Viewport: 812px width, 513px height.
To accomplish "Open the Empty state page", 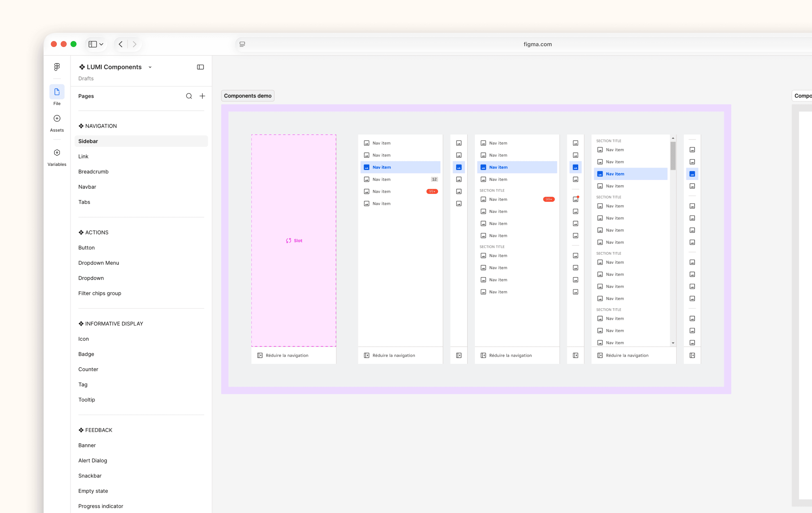I will (93, 491).
